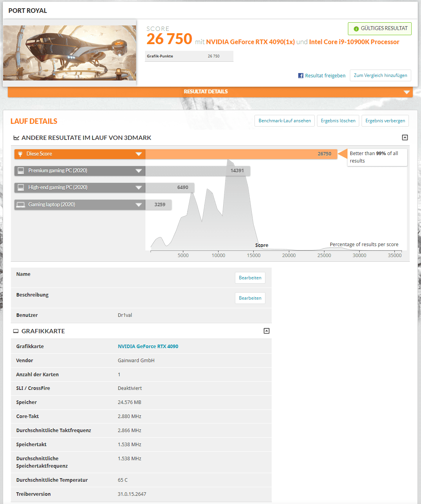Open the NVIDIA GeForce RTX 4090 Grafikkarte link

point(148,347)
